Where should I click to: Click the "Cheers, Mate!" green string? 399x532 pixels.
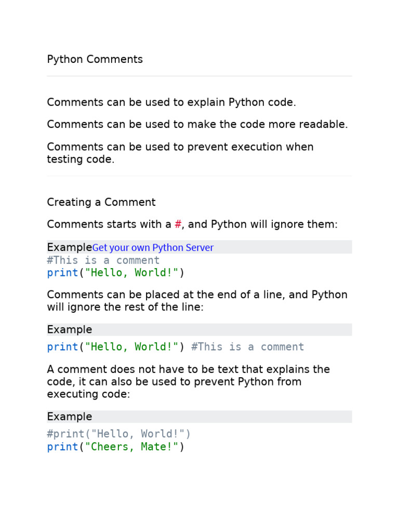[131, 447]
